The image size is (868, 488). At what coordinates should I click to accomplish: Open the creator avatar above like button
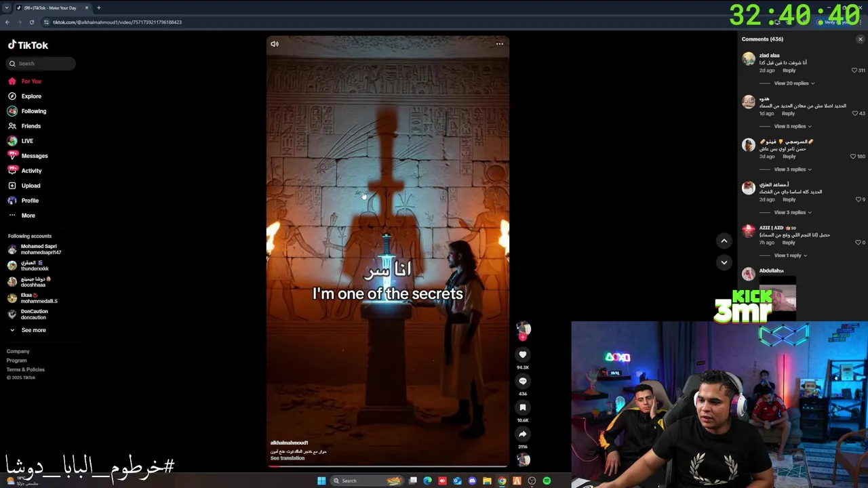pyautogui.click(x=523, y=329)
